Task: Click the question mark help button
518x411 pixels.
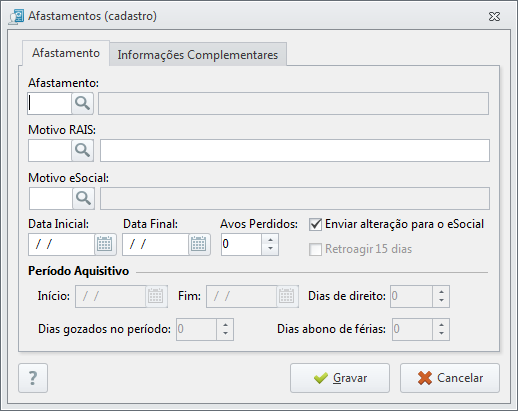Action: (x=33, y=378)
